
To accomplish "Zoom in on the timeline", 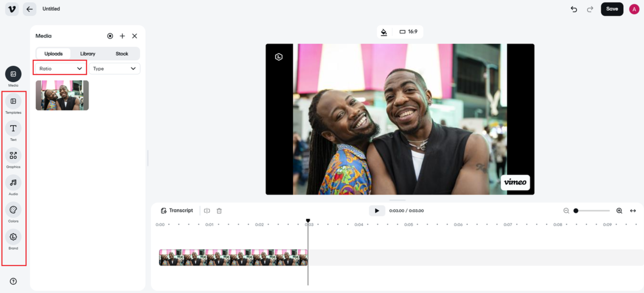I will (x=619, y=211).
